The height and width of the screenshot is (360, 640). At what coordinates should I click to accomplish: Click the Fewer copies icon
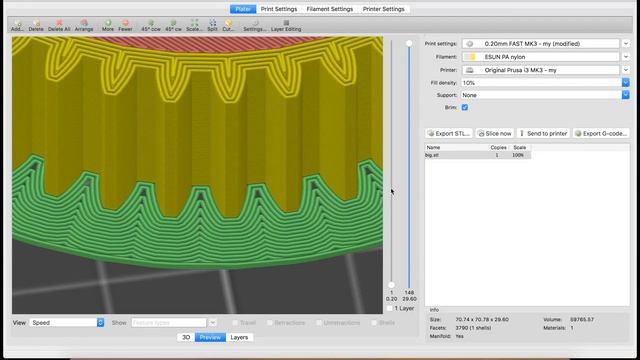125,25
